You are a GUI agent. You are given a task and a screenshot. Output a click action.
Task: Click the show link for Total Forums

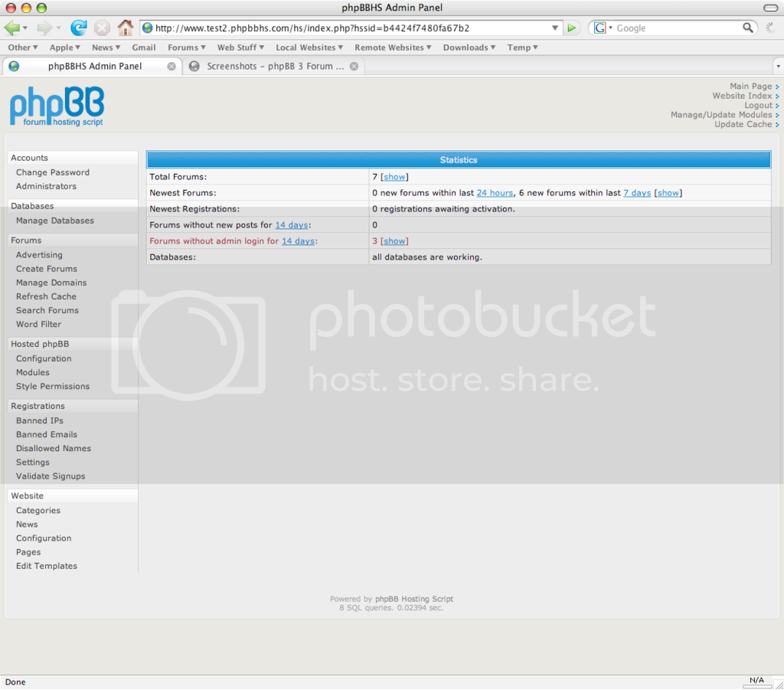[394, 177]
